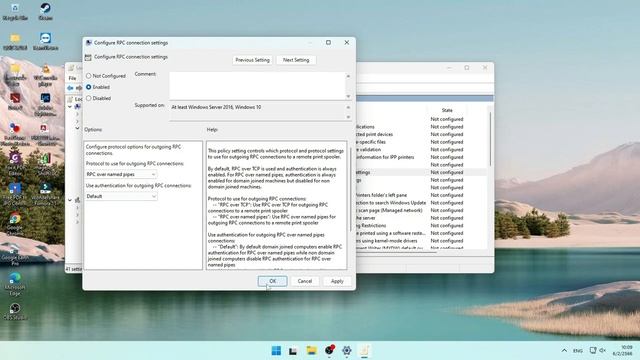
Task: Open the folder beside VLC media player
Action: pyautogui.click(x=15, y=75)
